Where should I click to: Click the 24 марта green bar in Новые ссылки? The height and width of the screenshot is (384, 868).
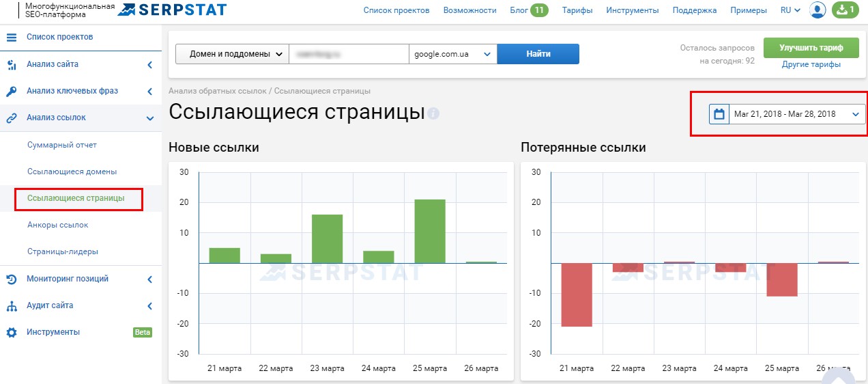click(x=379, y=257)
